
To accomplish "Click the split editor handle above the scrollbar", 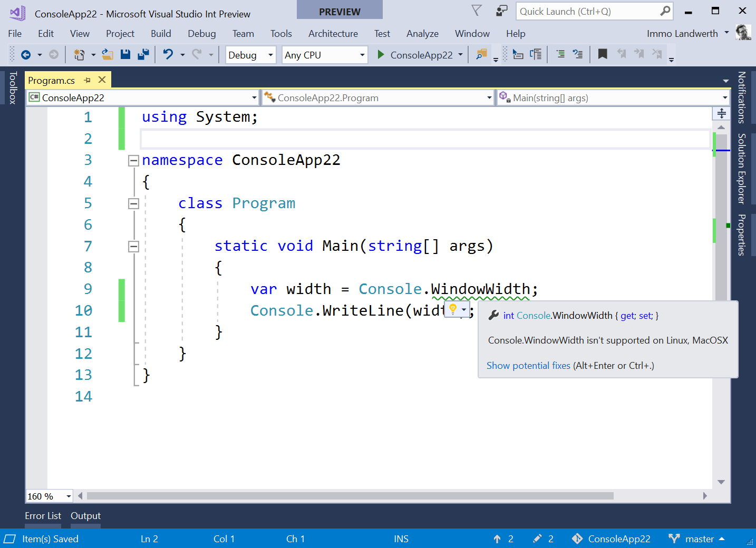I will (x=721, y=113).
